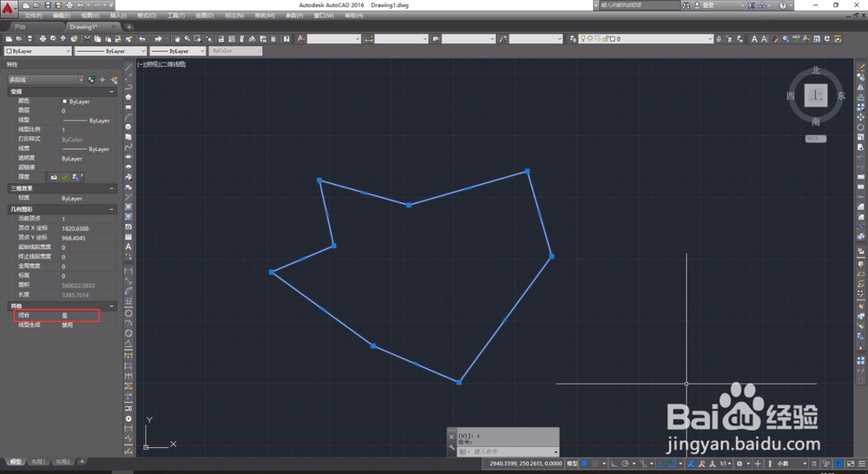Viewport: 868px width, 474px height.
Task: Click Autodesk Exchange X icon
Action: point(751,5)
